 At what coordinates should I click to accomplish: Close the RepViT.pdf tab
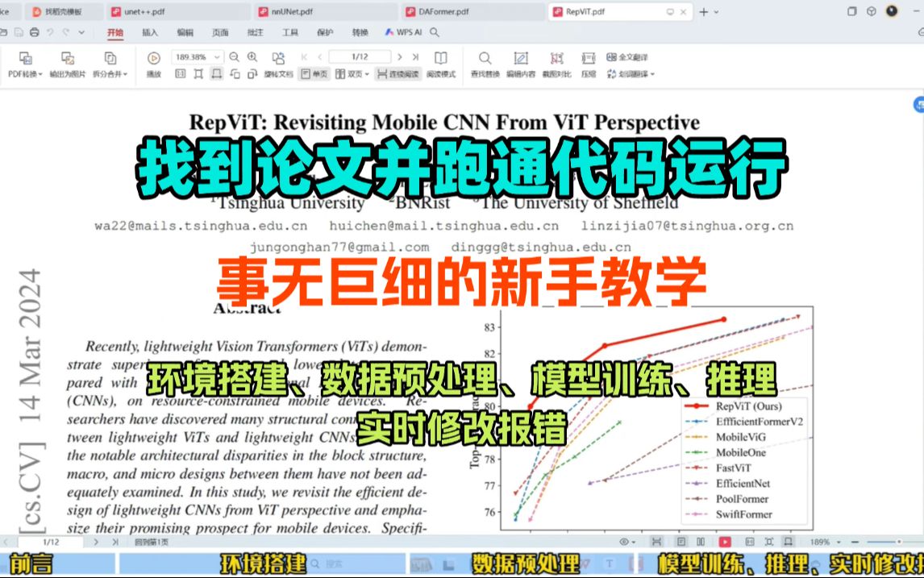(684, 12)
